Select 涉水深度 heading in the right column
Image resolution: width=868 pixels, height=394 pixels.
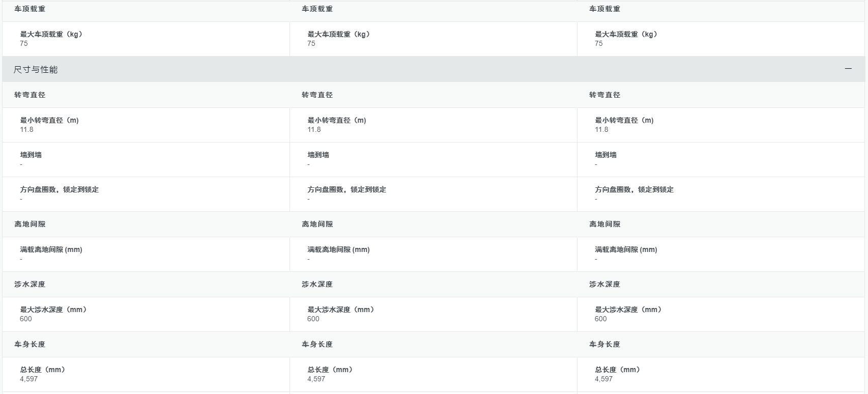(604, 285)
